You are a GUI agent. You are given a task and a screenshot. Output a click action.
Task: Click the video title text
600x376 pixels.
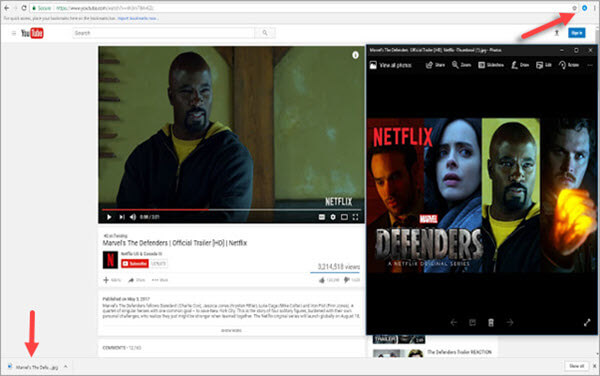(x=174, y=243)
